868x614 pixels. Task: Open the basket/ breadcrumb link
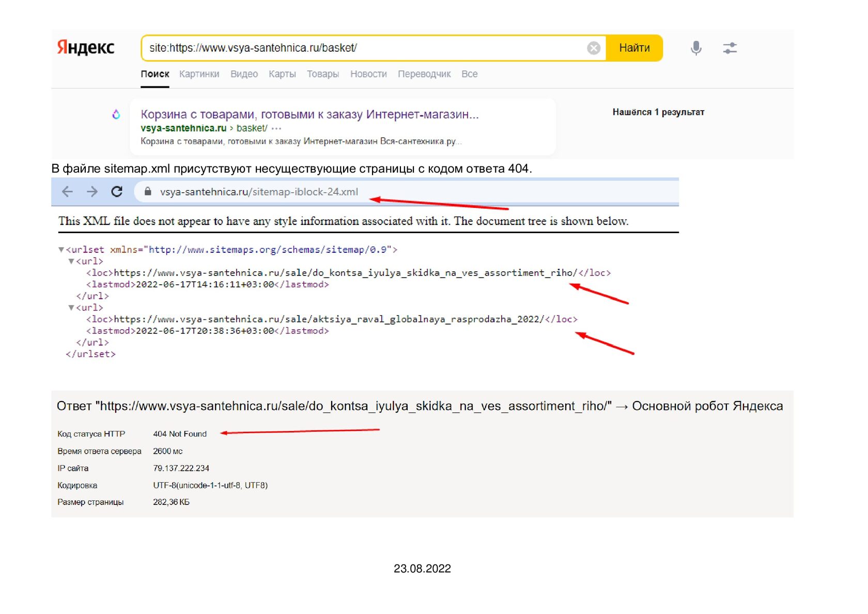point(252,128)
